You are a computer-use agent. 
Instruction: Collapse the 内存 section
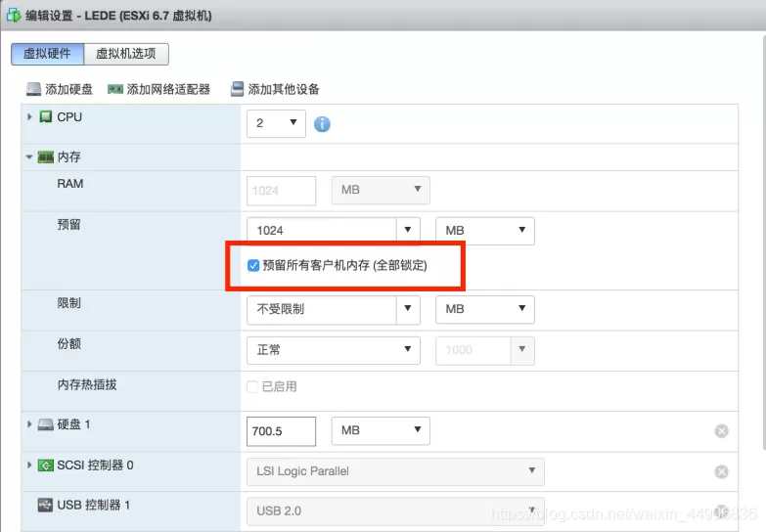(x=29, y=156)
